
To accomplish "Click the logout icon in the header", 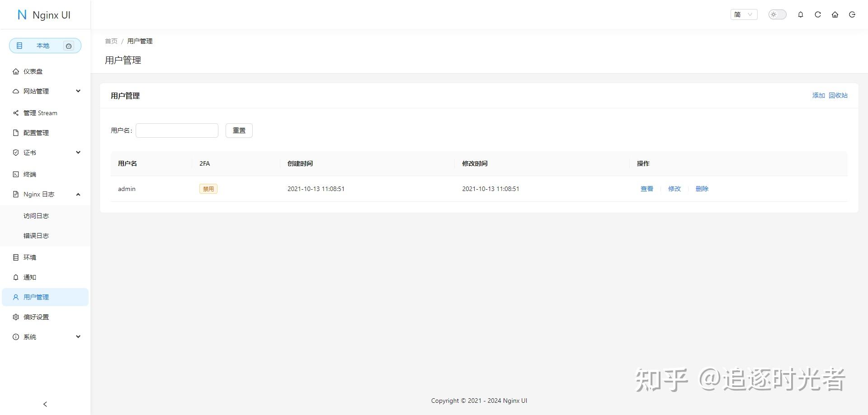I will tap(852, 14).
